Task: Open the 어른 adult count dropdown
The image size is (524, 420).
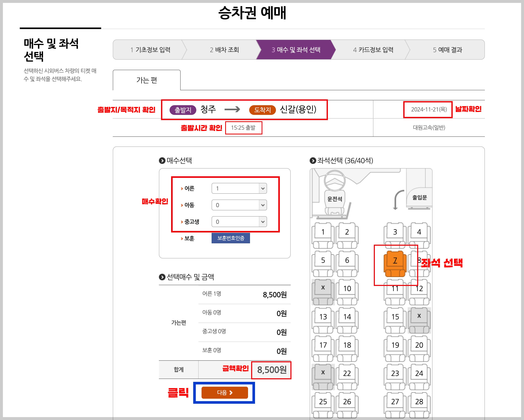Action: tap(239, 188)
